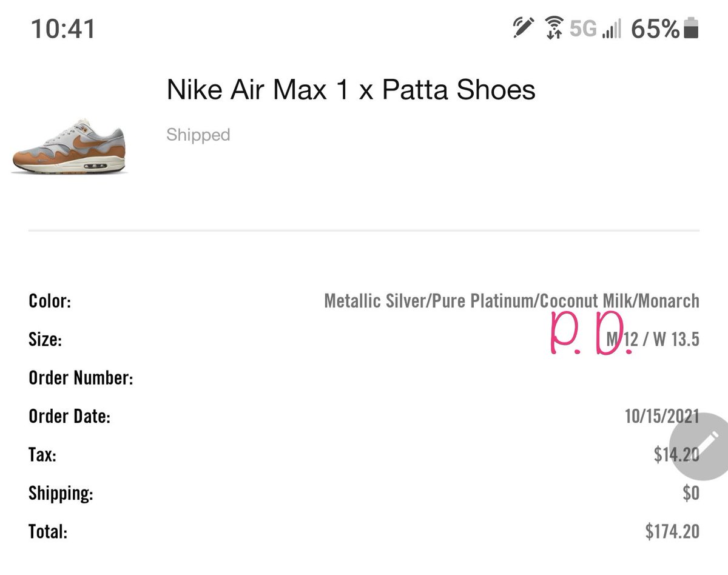Tap the battery icon in status bar
Image resolution: width=728 pixels, height=575 pixels.
[x=691, y=28]
